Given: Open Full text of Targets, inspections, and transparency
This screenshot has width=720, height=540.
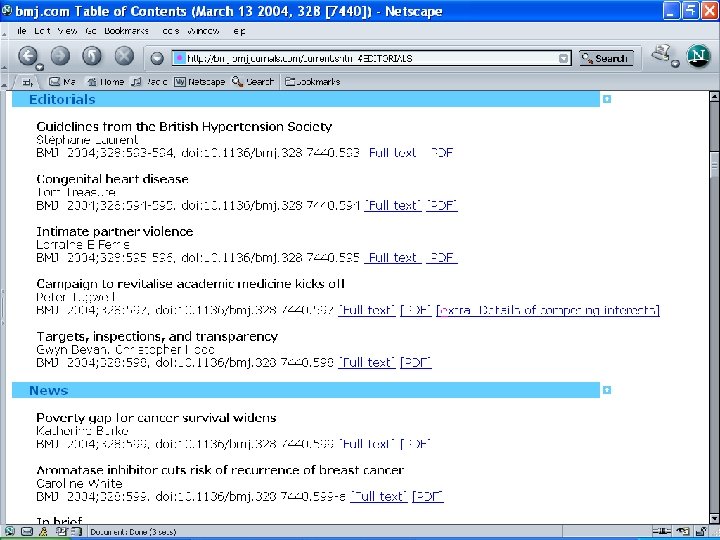Looking at the screenshot, I should pyautogui.click(x=366, y=363).
